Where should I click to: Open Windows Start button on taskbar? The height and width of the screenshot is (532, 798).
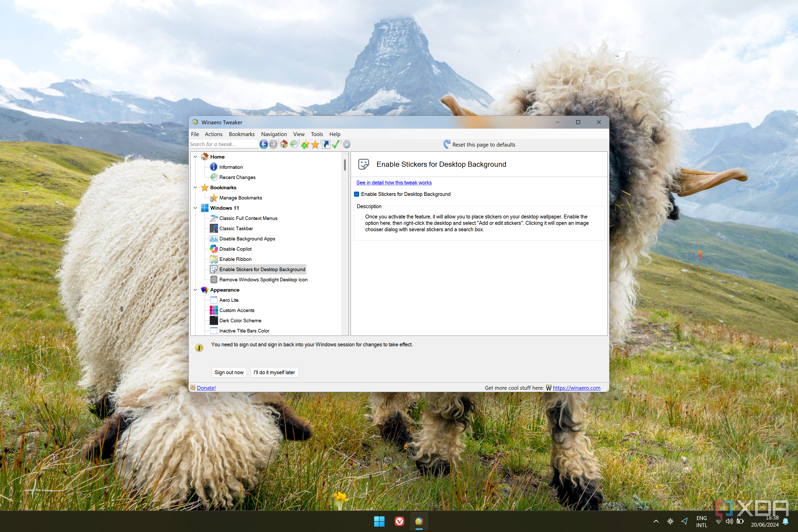click(x=379, y=521)
